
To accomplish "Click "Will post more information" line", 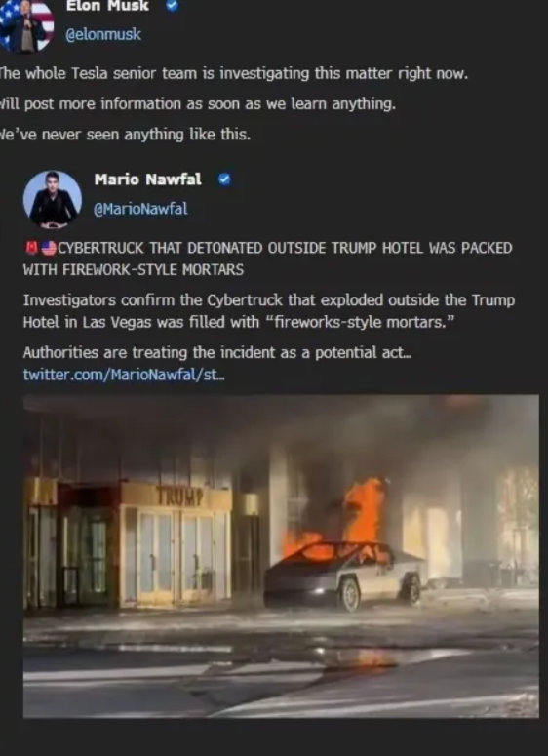I will [x=198, y=104].
